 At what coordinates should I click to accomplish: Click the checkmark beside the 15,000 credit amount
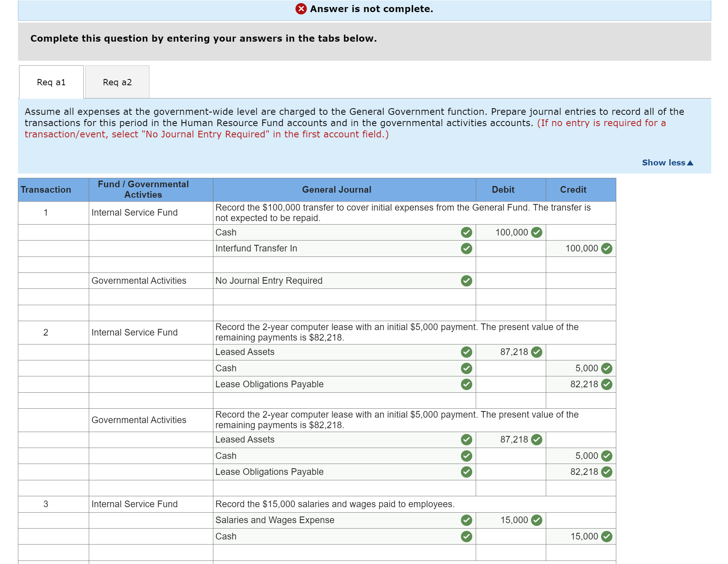[607, 536]
